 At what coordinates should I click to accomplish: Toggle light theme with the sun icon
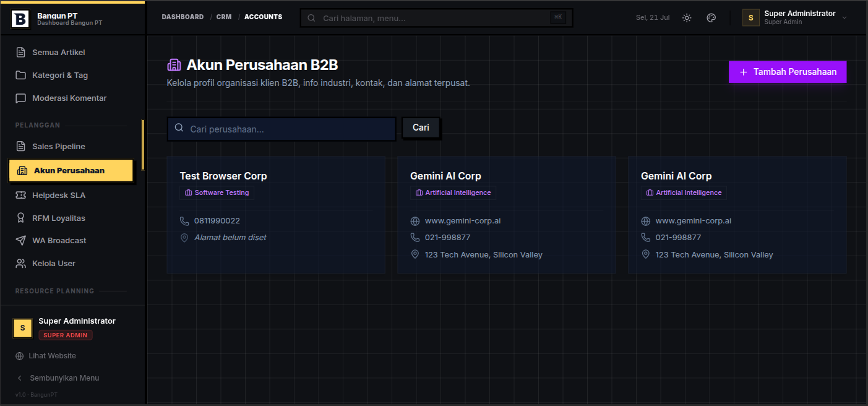click(x=687, y=18)
